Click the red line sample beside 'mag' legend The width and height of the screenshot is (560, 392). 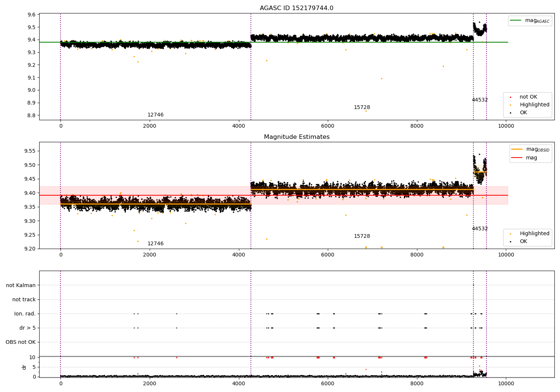(517, 158)
